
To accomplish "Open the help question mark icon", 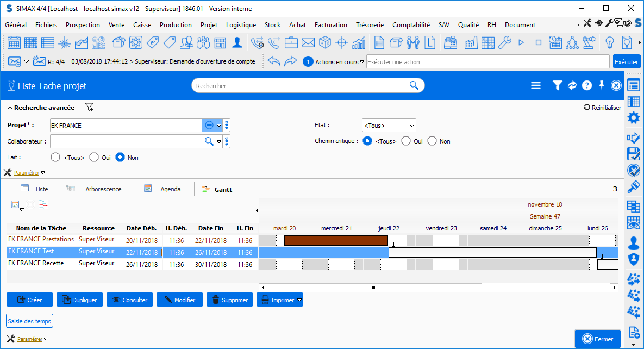I will [x=586, y=85].
